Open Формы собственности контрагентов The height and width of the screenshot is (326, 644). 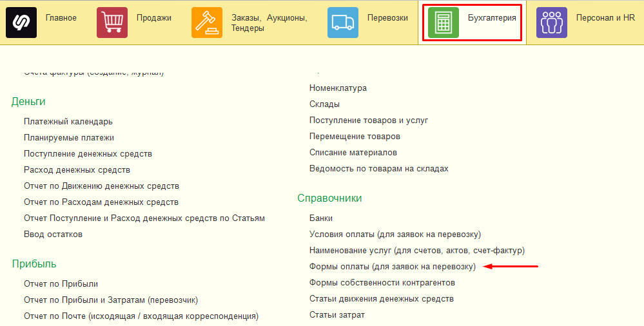tap(382, 282)
